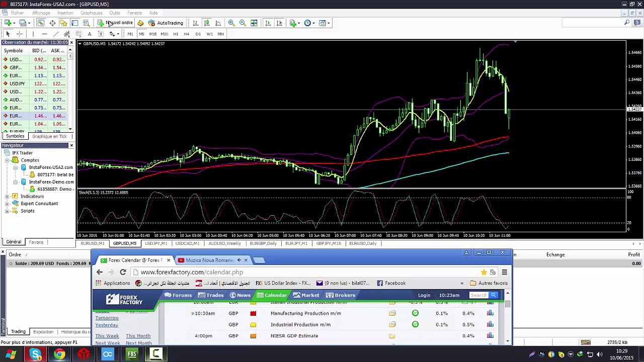The width and height of the screenshot is (644, 362).
Task: Toggle the Market Watch window
Action: [x=41, y=23]
